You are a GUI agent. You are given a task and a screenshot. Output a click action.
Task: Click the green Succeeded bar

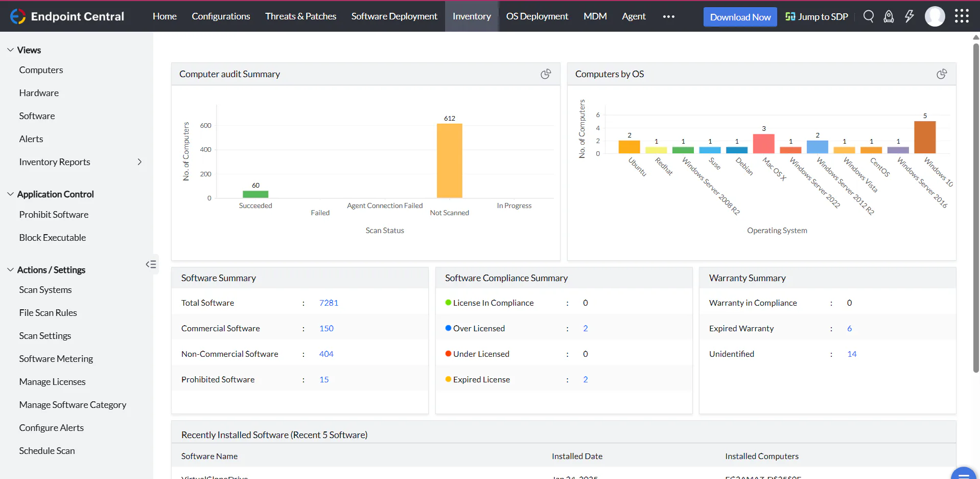coord(255,194)
